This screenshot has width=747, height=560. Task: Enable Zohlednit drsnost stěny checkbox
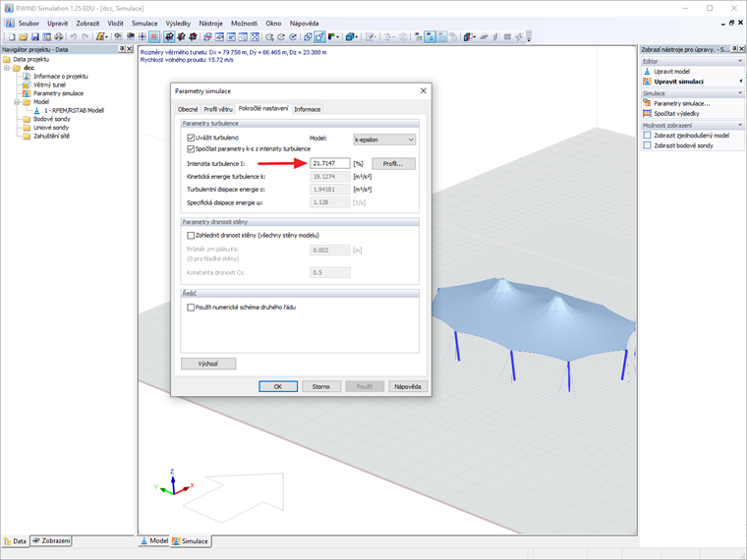pyautogui.click(x=191, y=235)
